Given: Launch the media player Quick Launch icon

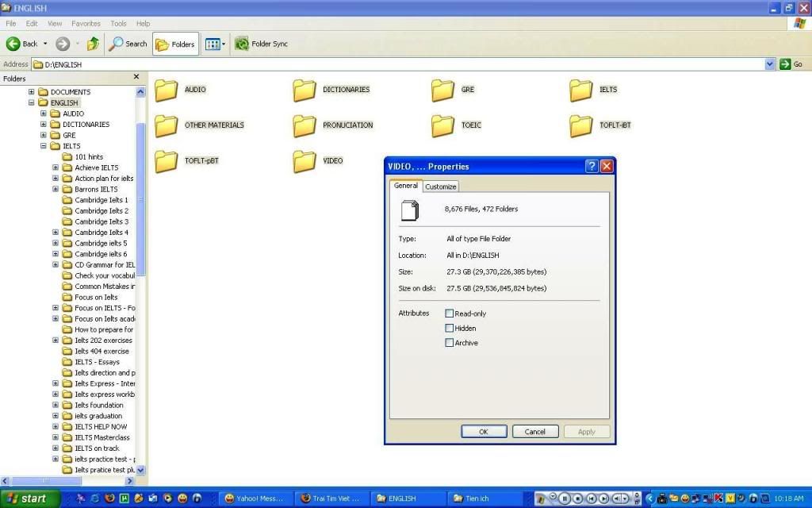Looking at the screenshot, I should (168, 498).
